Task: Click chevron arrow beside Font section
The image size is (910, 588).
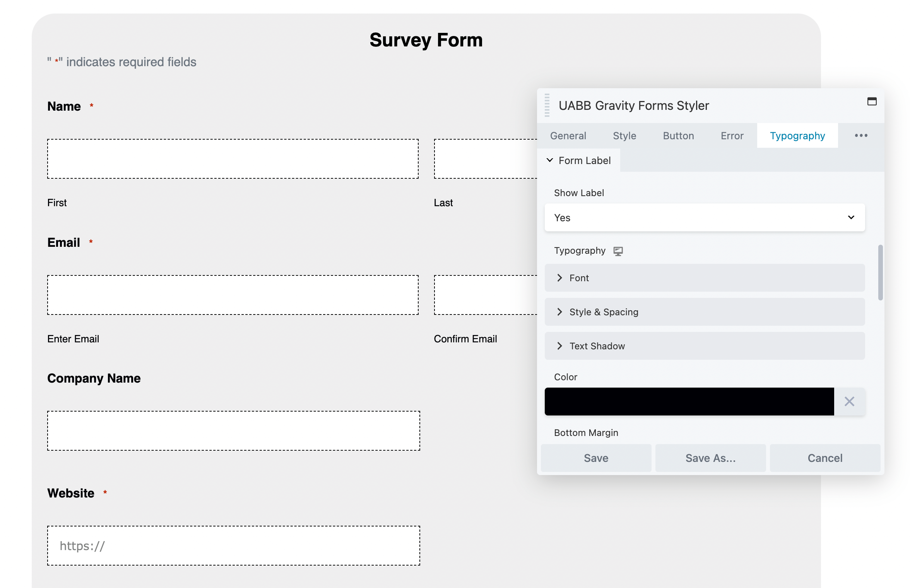Action: pos(559,278)
